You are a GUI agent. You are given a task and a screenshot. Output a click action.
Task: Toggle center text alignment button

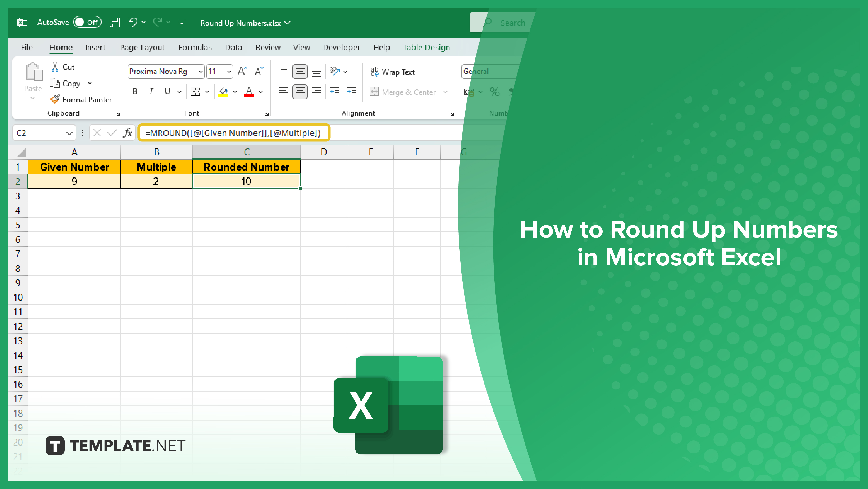point(299,91)
